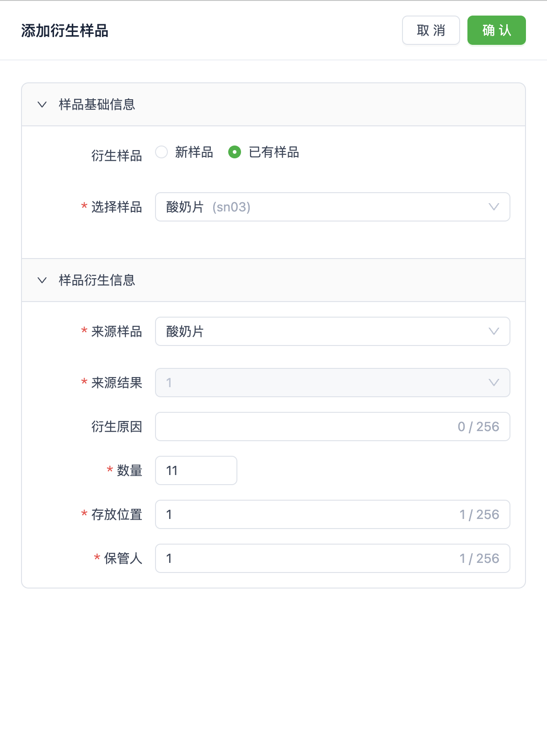The image size is (547, 756).
Task: Click the 确认 button
Action: (496, 30)
